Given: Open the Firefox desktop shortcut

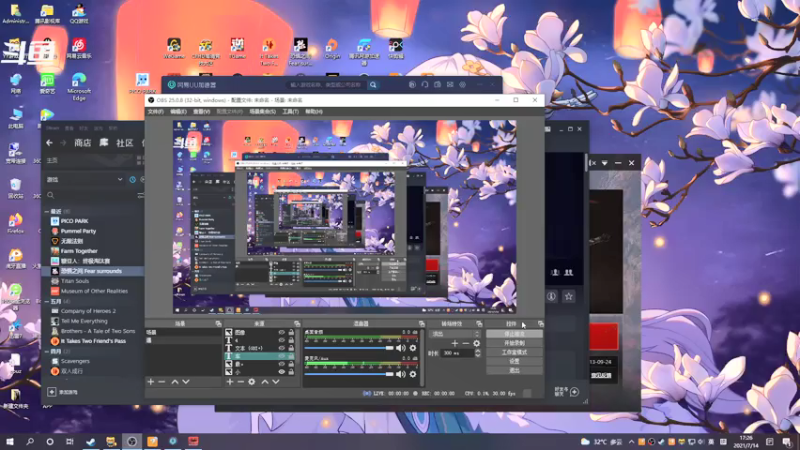Looking at the screenshot, I should 15,224.
